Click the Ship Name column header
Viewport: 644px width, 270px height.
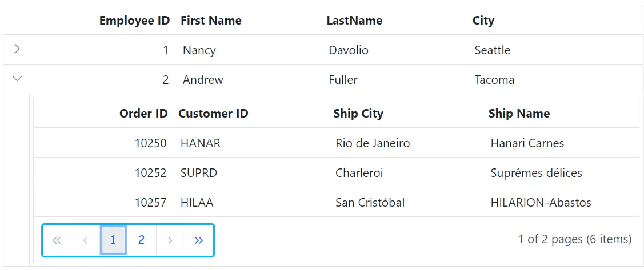tap(519, 114)
